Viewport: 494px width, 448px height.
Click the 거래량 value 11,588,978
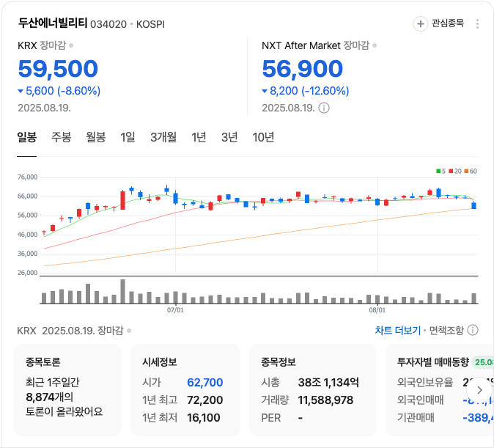[325, 400]
